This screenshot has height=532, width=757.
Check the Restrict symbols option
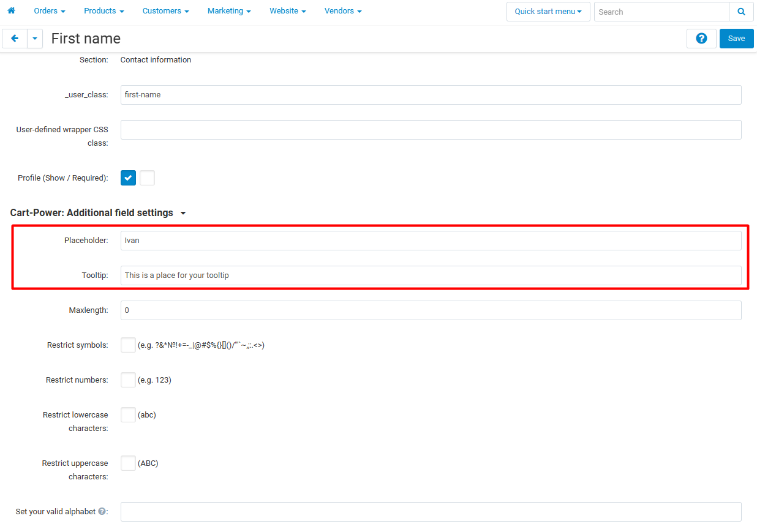click(128, 345)
